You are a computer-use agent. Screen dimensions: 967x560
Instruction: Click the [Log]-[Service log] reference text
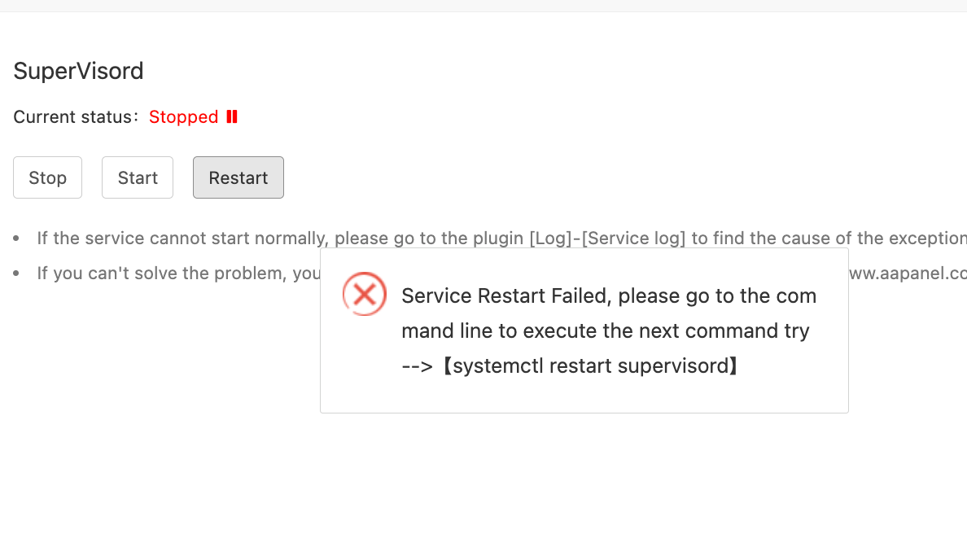point(607,238)
